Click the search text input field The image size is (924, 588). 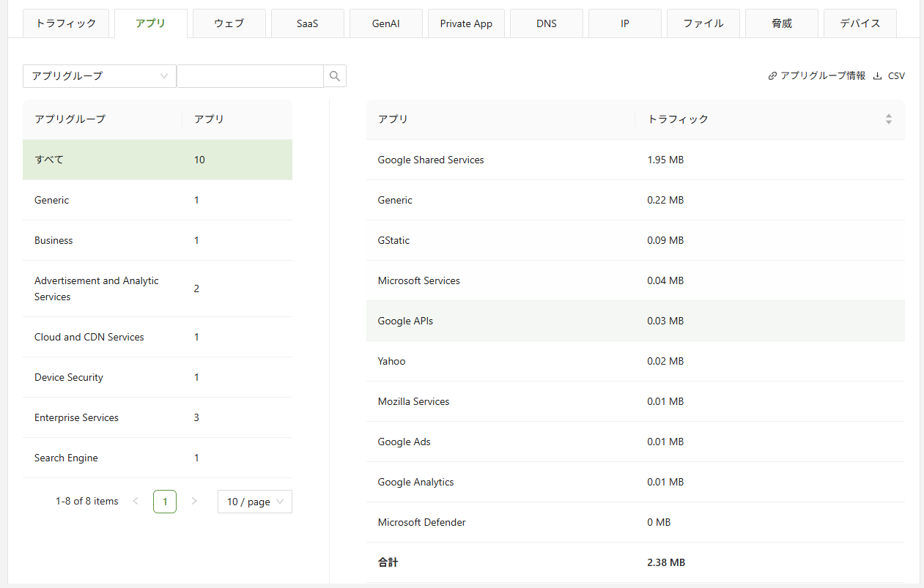(x=250, y=76)
